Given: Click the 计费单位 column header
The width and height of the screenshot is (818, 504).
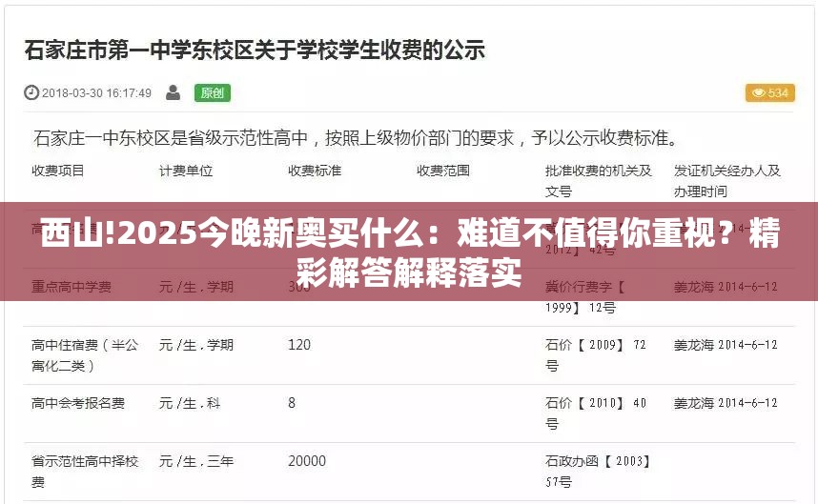Looking at the screenshot, I should coord(186,171).
